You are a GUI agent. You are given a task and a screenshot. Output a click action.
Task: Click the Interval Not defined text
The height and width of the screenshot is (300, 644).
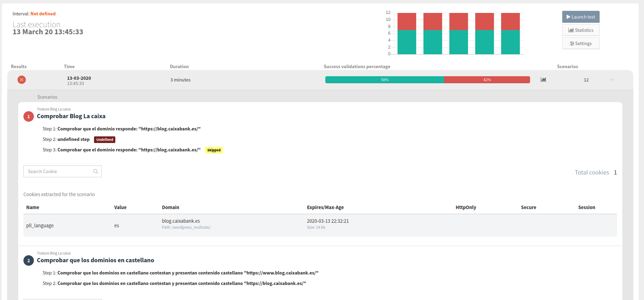34,14
